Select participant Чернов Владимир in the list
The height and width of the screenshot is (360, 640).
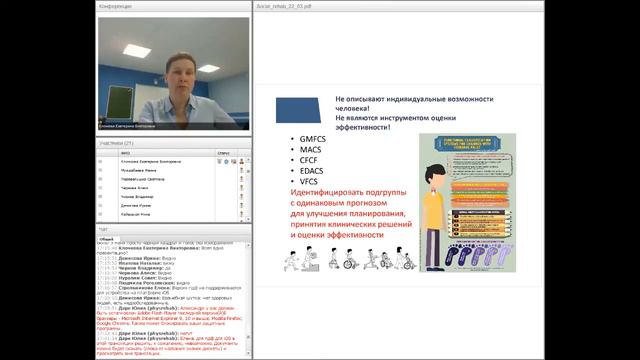pyautogui.click(x=137, y=197)
